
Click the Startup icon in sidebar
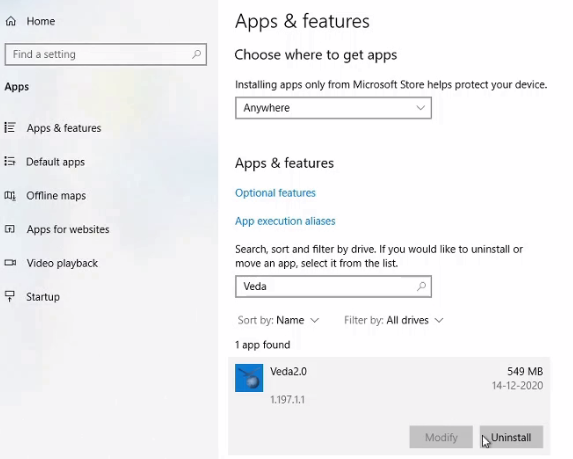coord(10,296)
